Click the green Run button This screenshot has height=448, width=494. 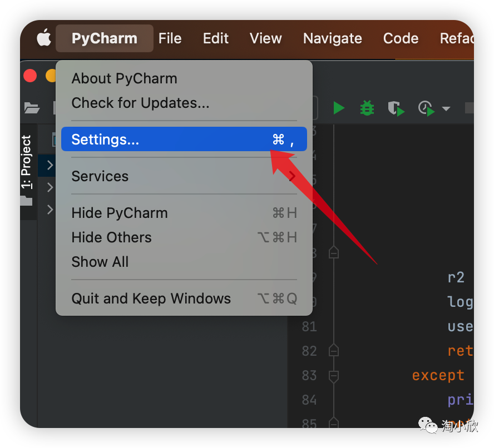[339, 108]
